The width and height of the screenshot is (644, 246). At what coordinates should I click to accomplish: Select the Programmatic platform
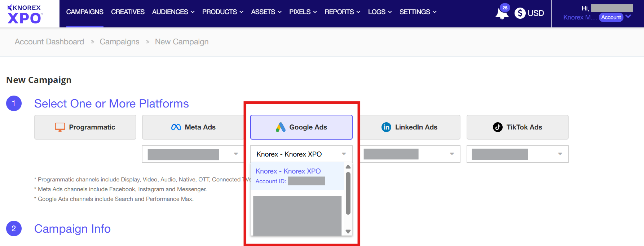[85, 127]
